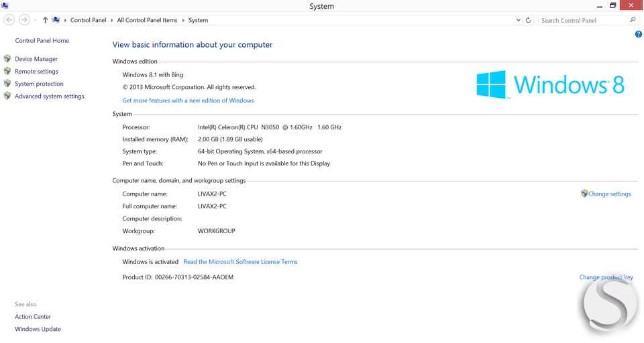Click the Windows is activated text

(150, 262)
